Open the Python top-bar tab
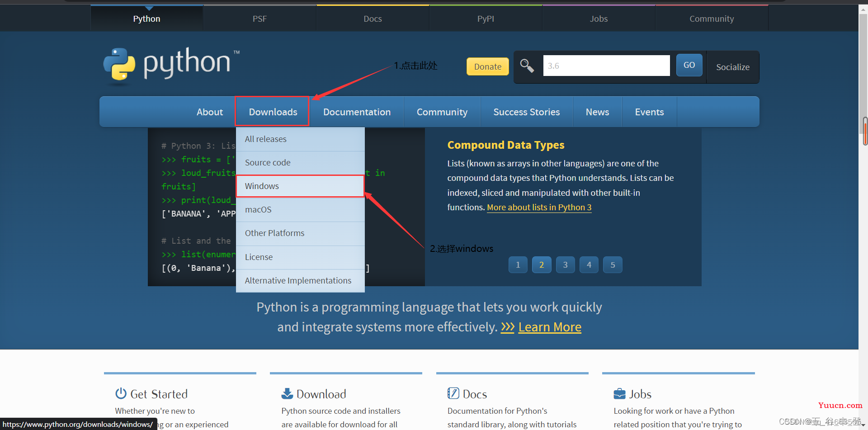This screenshot has width=868, height=430. (x=147, y=19)
